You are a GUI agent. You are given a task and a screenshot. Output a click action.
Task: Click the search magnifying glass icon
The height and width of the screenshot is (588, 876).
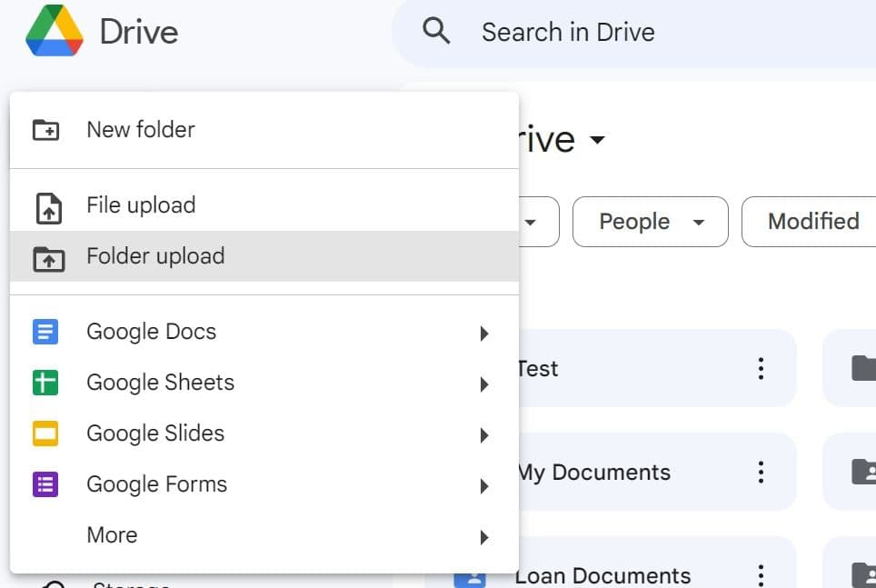[436, 30]
